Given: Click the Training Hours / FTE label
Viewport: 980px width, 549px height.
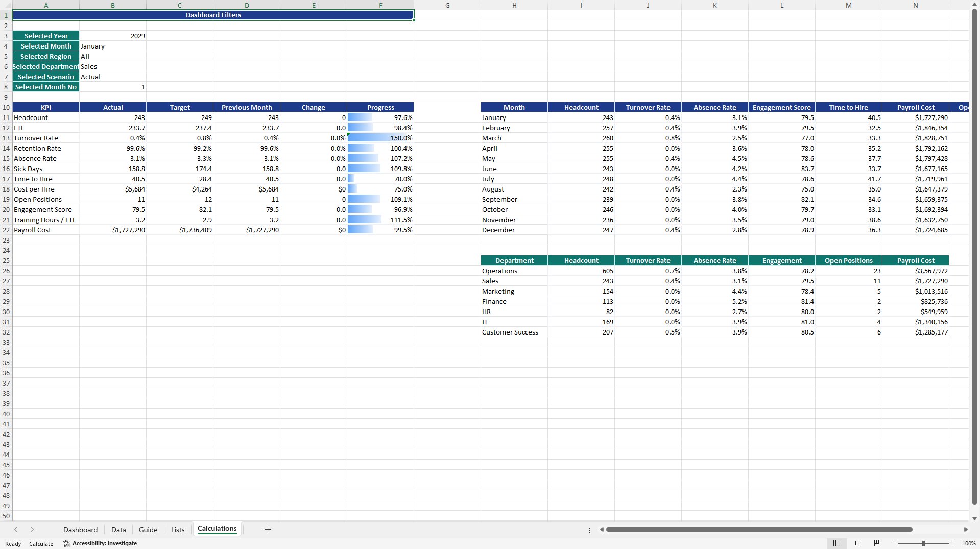Looking at the screenshot, I should coord(46,220).
